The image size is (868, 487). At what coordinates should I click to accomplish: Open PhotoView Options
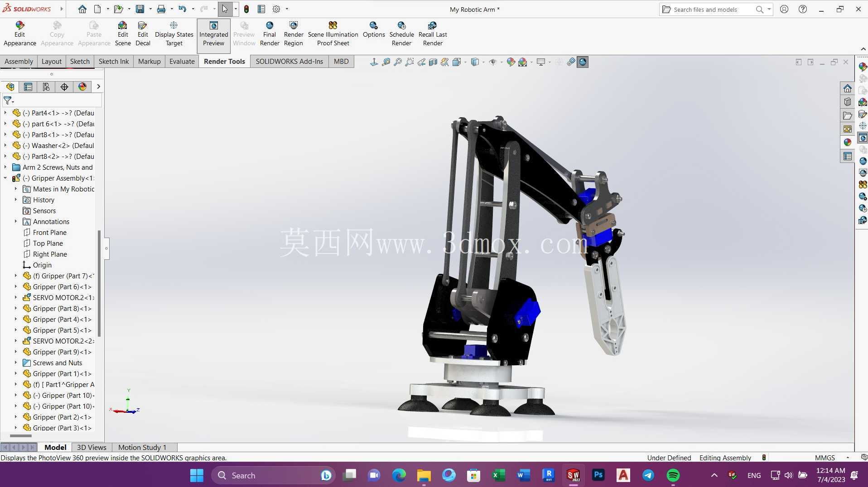coord(374,30)
